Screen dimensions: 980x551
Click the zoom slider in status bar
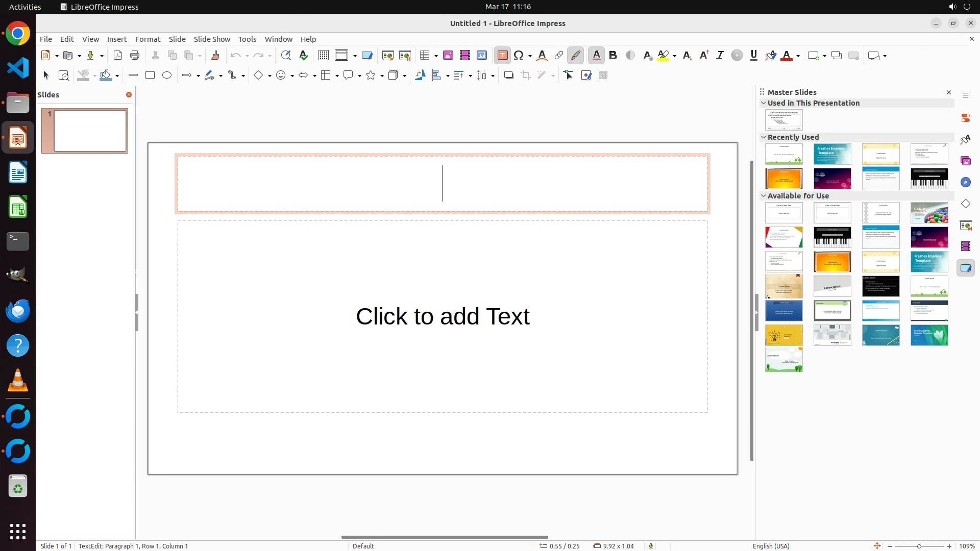[x=919, y=546]
